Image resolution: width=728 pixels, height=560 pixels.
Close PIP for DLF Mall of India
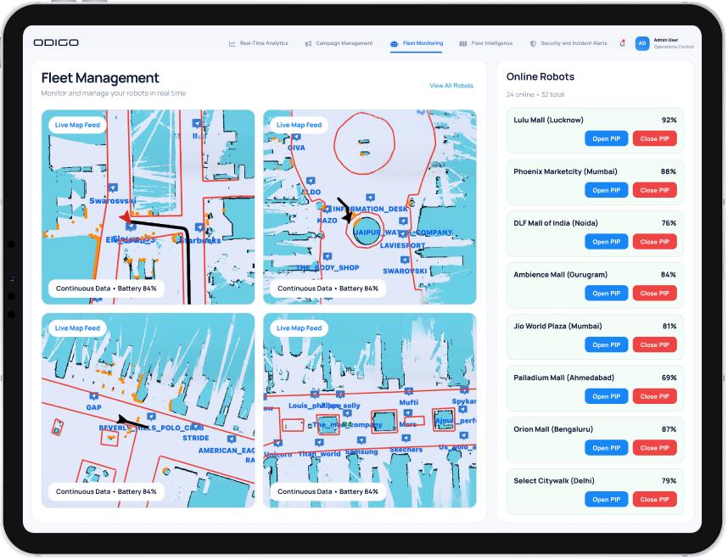coord(657,242)
